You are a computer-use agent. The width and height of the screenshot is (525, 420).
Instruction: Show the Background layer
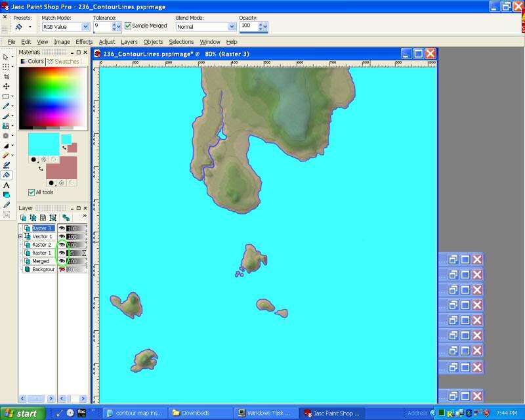[62, 269]
